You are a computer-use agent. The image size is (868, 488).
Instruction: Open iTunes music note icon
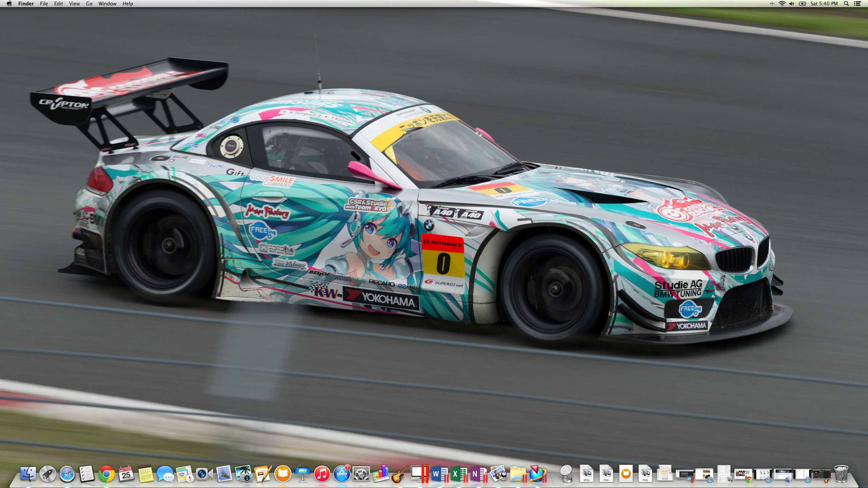coord(322,474)
